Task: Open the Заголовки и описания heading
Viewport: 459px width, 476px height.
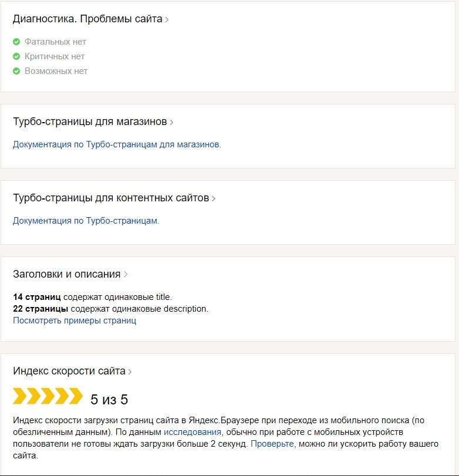Action: click(66, 274)
